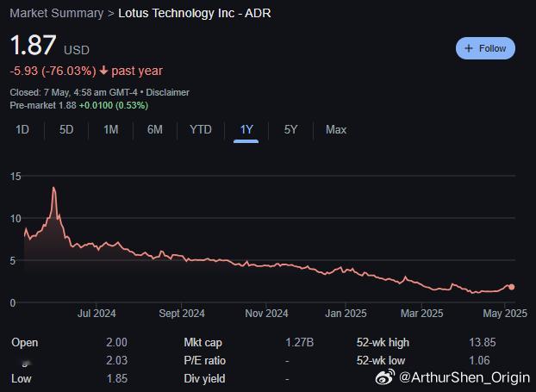Click the 15 y-axis label

pos(16,177)
